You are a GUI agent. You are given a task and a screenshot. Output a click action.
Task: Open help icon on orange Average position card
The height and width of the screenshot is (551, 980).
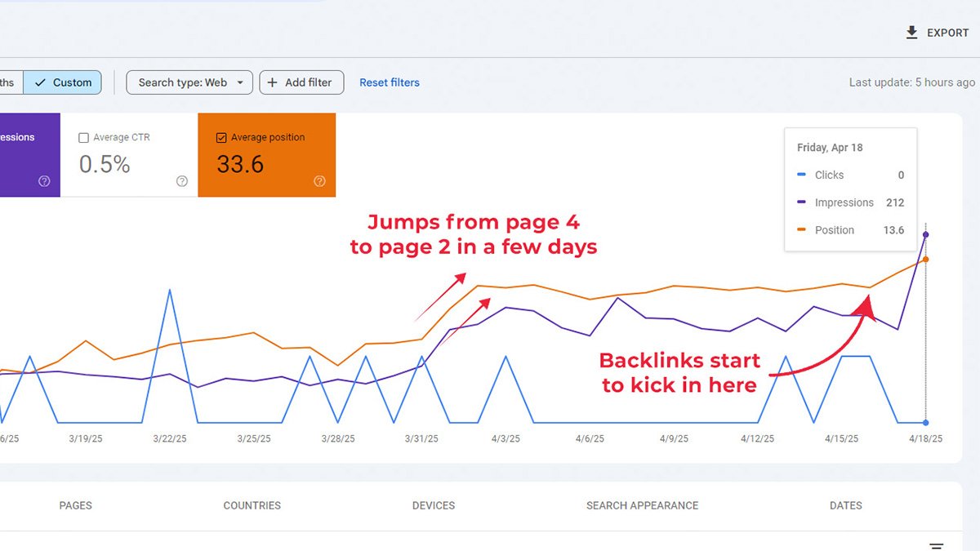coord(319,181)
